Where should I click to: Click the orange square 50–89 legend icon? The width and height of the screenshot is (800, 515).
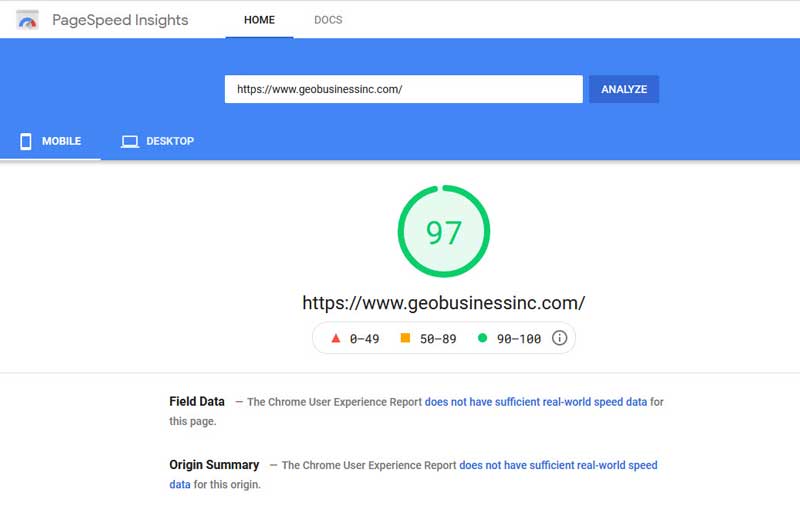(x=405, y=338)
